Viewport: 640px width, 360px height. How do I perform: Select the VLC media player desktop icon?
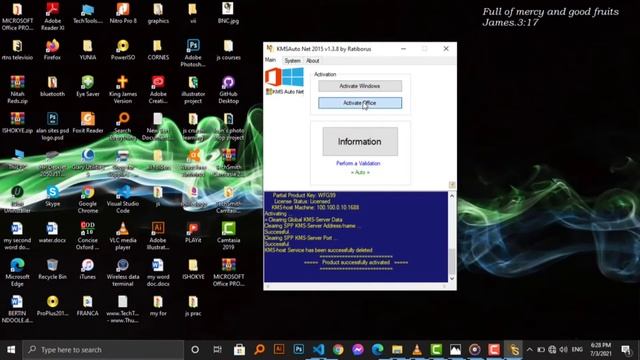click(123, 236)
